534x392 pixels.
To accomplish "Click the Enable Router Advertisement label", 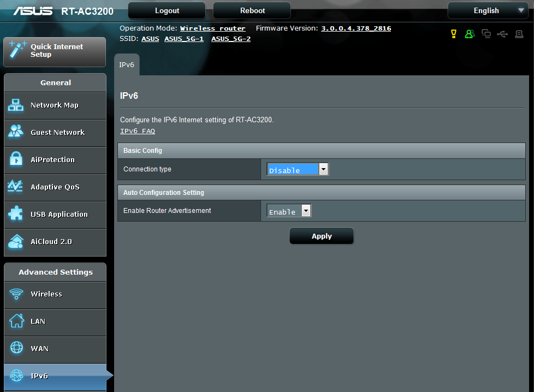I will (167, 211).
